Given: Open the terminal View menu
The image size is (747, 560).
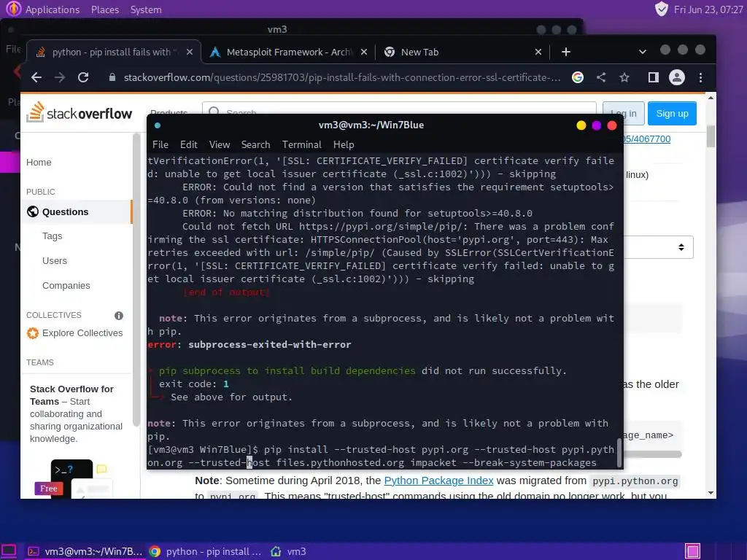Looking at the screenshot, I should (x=219, y=144).
